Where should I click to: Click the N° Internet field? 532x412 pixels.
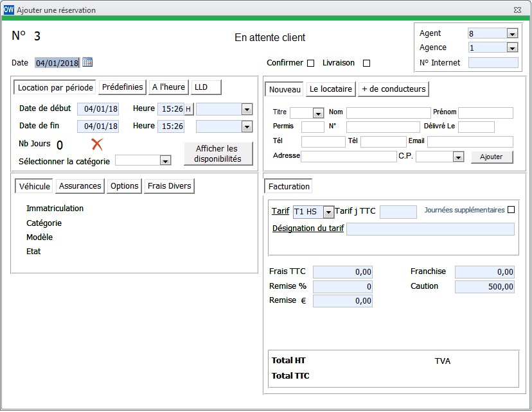[493, 63]
